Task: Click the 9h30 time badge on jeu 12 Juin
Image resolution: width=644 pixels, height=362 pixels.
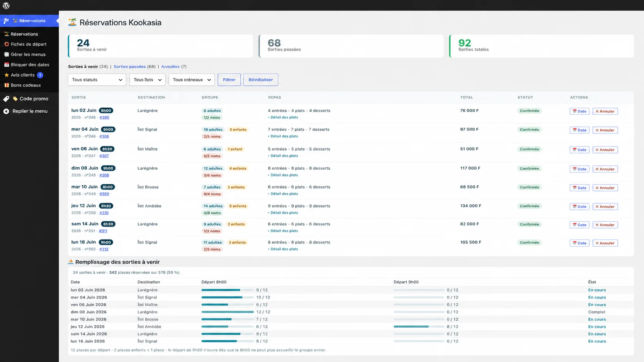Action: tap(106, 206)
